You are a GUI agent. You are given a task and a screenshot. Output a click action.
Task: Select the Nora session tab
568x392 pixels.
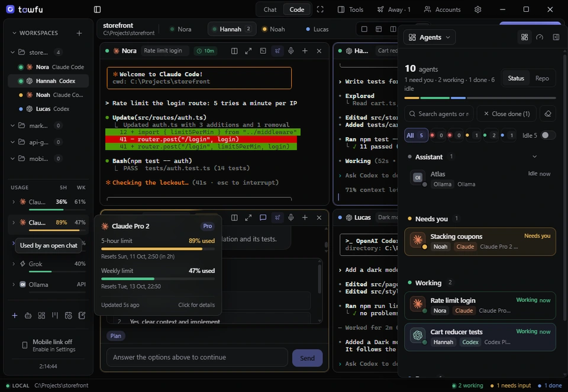pos(181,30)
